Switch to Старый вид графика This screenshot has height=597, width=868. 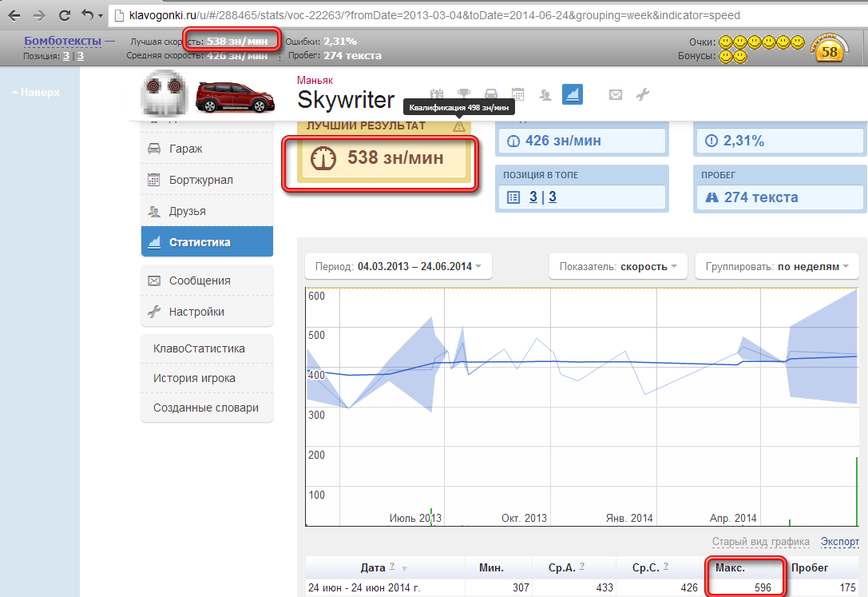click(x=761, y=541)
